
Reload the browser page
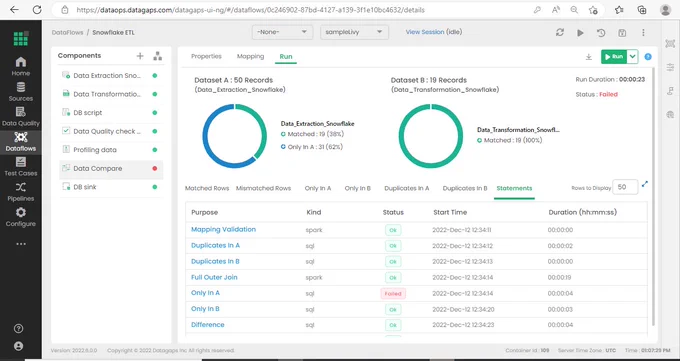click(37, 10)
